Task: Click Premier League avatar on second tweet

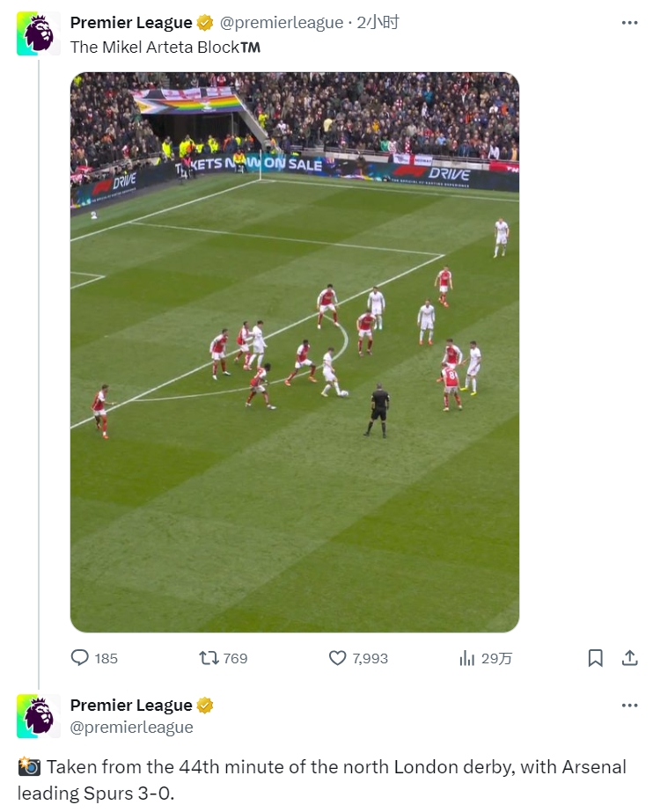Action: (39, 716)
